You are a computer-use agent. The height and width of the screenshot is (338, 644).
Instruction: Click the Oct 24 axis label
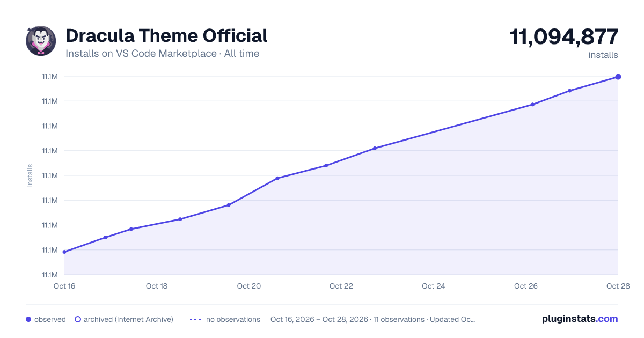click(x=434, y=286)
